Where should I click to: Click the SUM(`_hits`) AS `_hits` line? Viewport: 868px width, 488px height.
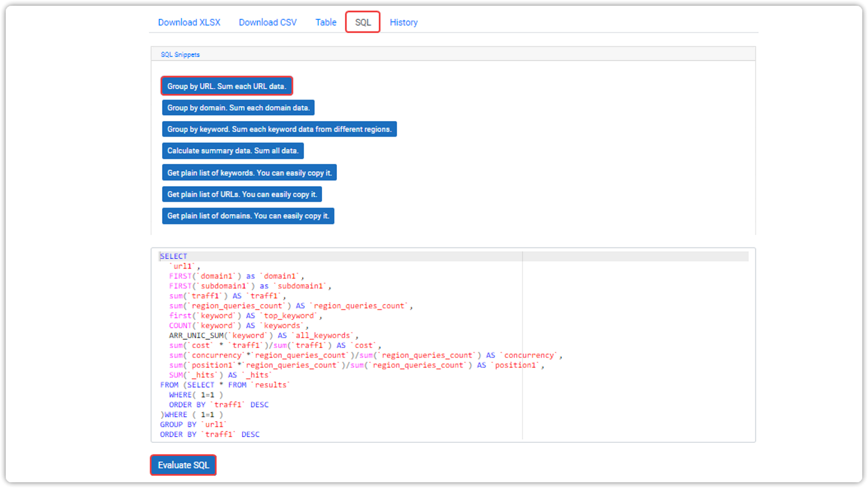220,375
